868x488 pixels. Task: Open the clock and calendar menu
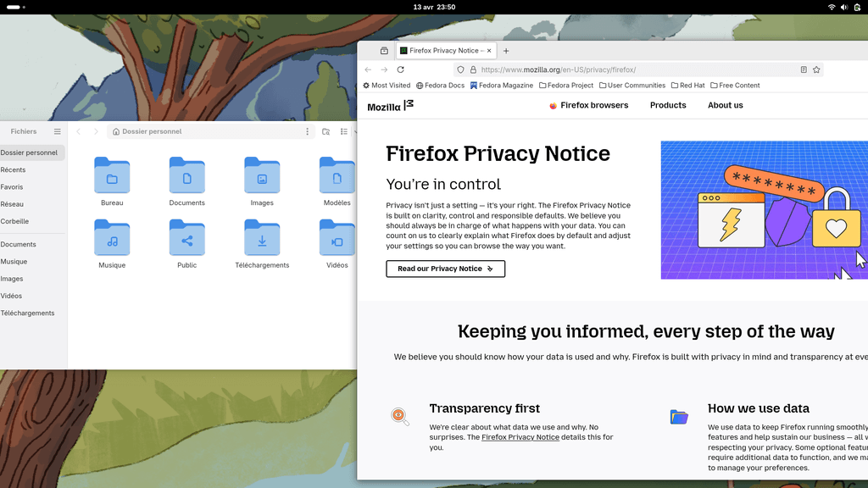click(x=434, y=7)
